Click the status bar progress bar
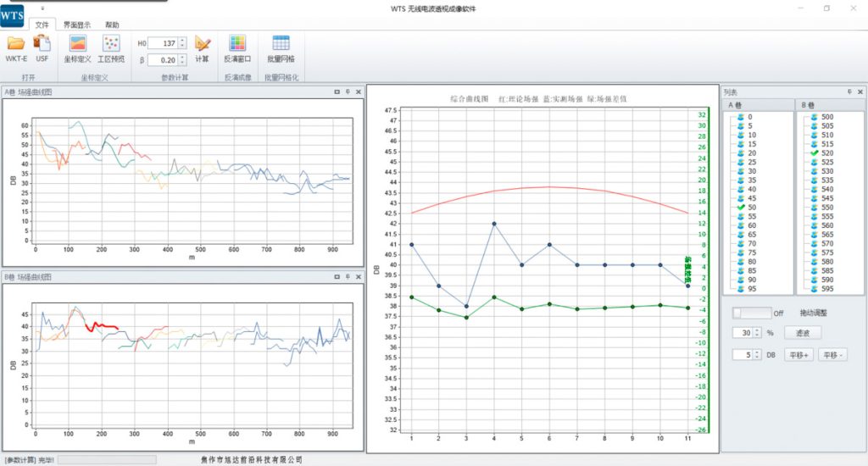868x466 pixels. 107,460
